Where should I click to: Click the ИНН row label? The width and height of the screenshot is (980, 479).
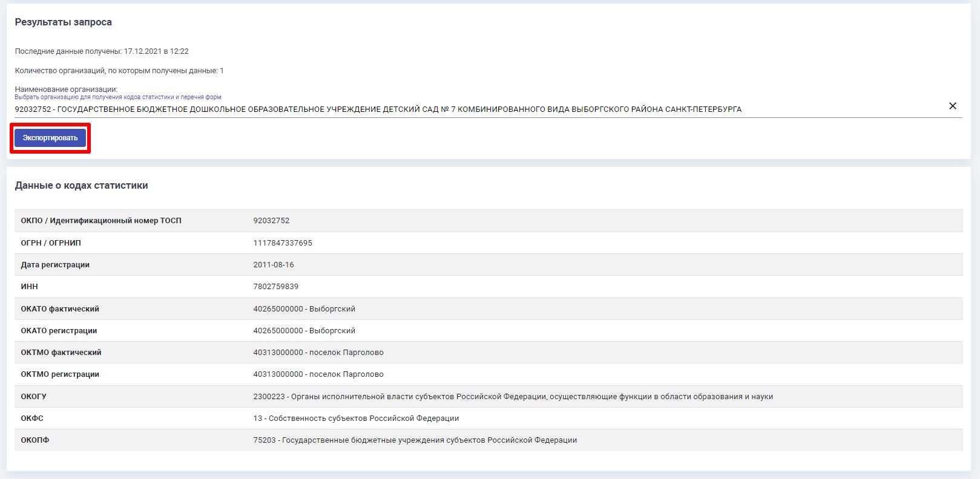tap(29, 287)
